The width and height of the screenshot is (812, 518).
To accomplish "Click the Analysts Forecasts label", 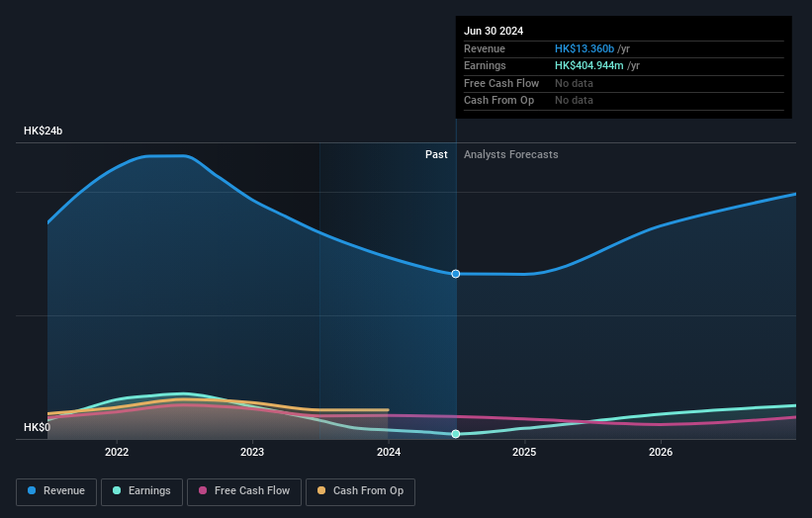I will point(511,154).
